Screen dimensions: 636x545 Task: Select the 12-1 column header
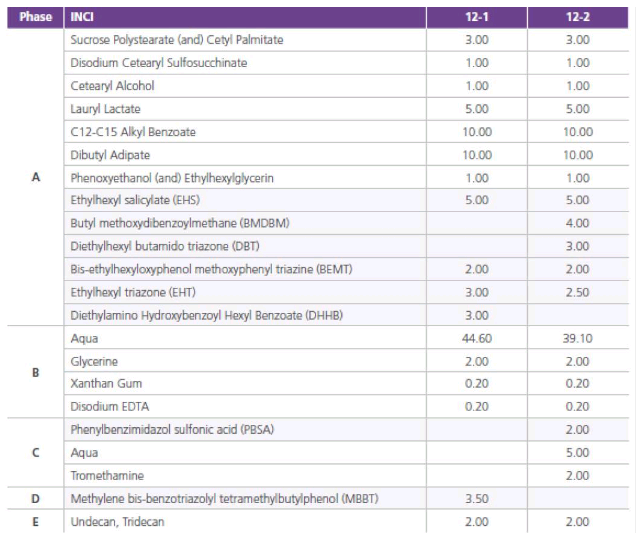(477, 17)
